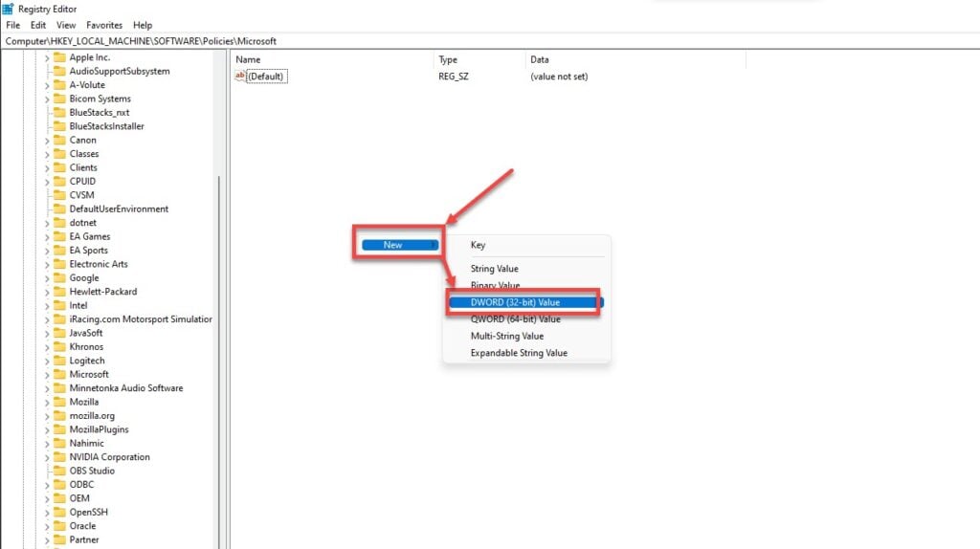Click the NVIDIA Corporation folder icon
The height and width of the screenshot is (549, 980).
coord(59,457)
